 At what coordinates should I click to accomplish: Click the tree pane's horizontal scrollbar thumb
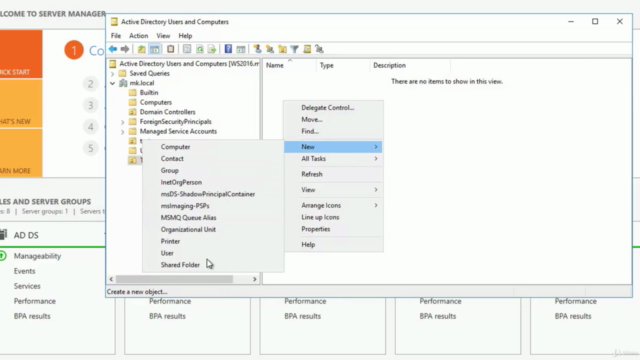[174, 280]
